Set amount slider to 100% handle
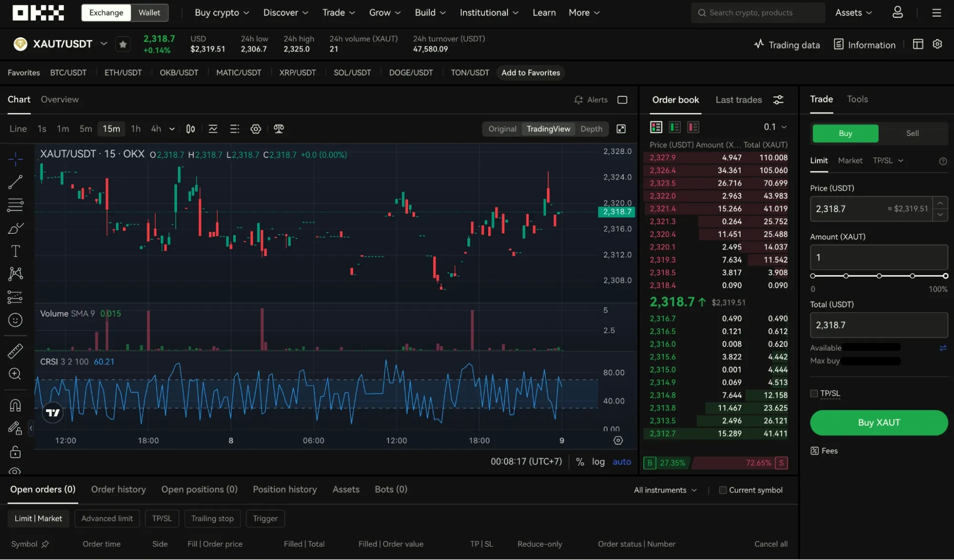This screenshot has height=560, width=954. [945, 276]
